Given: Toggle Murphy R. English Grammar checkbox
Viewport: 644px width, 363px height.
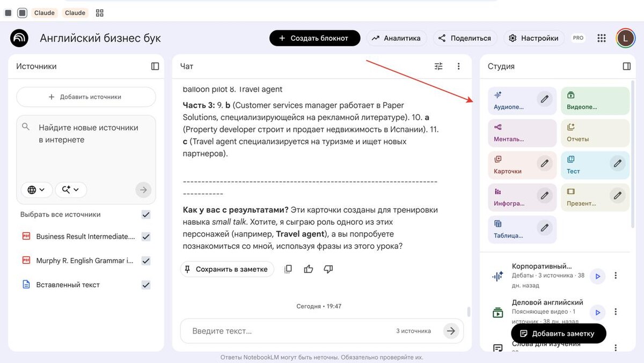Looking at the screenshot, I should coord(146,261).
